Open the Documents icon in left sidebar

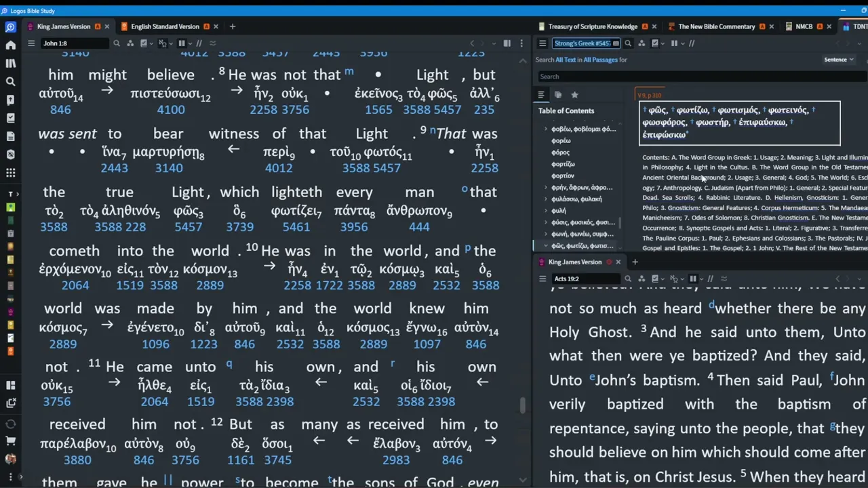tap(10, 136)
